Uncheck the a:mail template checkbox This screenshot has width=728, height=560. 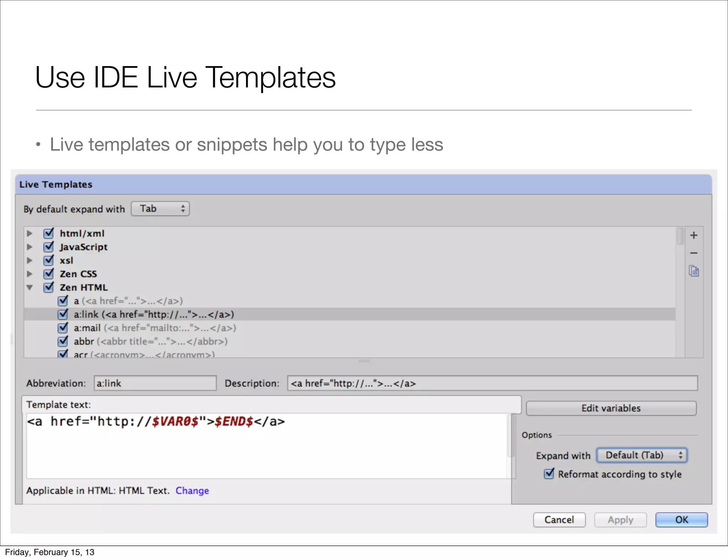click(x=63, y=328)
